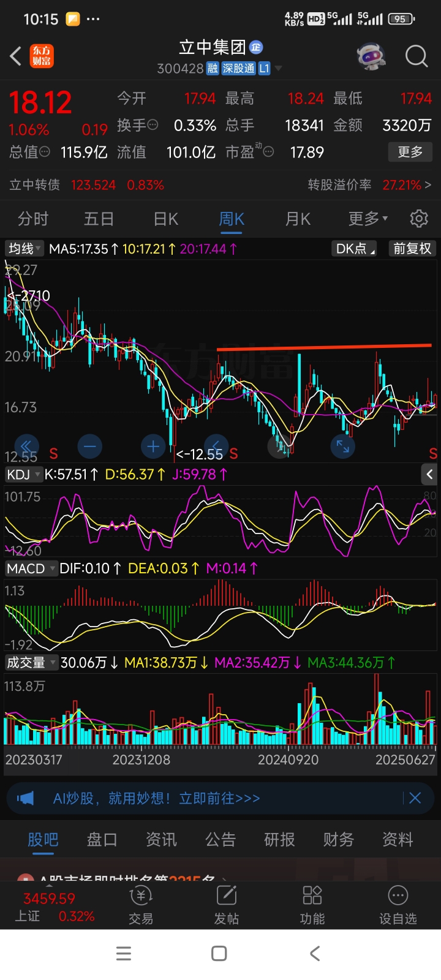Open the 公告 tab

coord(221,840)
